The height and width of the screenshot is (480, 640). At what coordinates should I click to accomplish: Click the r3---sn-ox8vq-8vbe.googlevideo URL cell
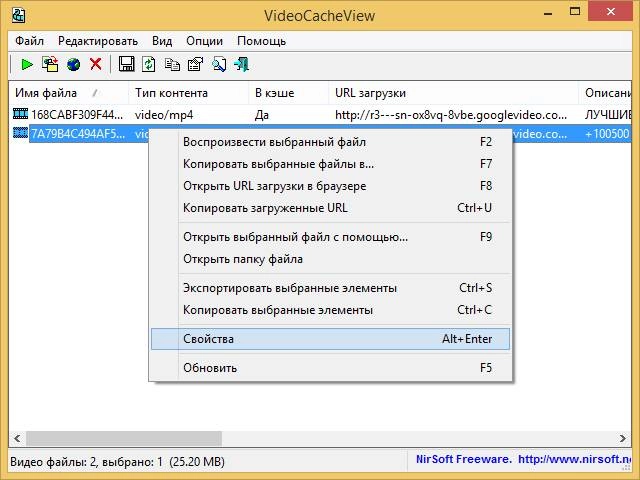tap(451, 115)
